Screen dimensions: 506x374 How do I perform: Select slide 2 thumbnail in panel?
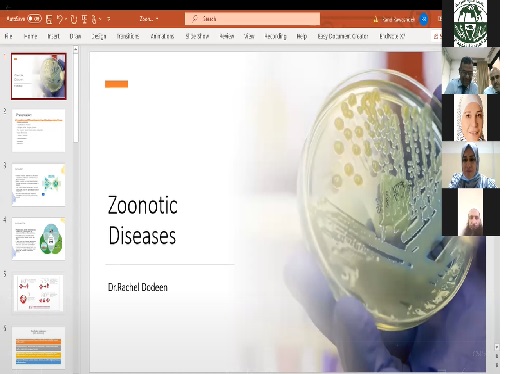pyautogui.click(x=39, y=130)
